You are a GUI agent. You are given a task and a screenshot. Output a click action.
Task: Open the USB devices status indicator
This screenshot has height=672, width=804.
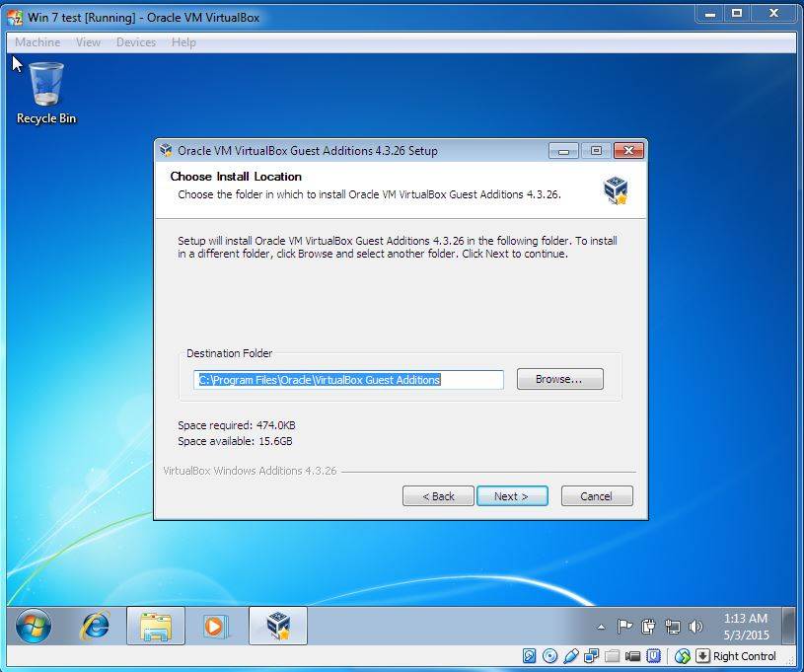click(570, 656)
